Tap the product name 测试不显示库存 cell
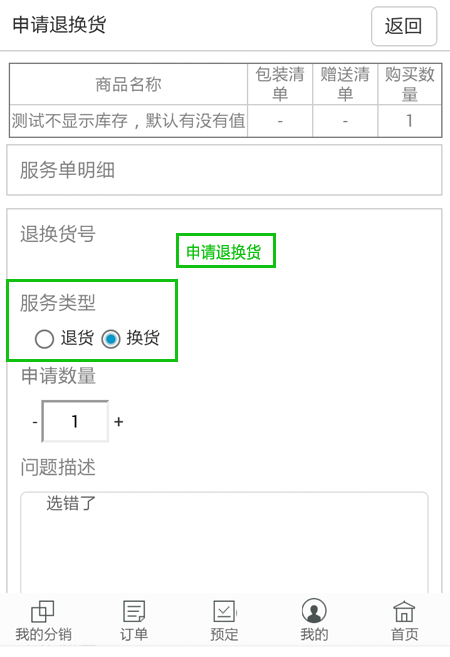The image size is (450, 657). (x=128, y=121)
